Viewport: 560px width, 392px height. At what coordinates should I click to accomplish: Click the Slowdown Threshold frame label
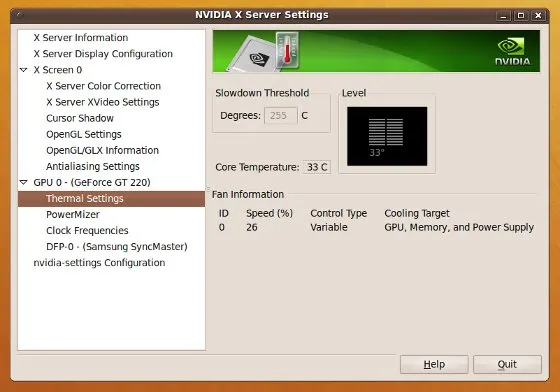262,93
